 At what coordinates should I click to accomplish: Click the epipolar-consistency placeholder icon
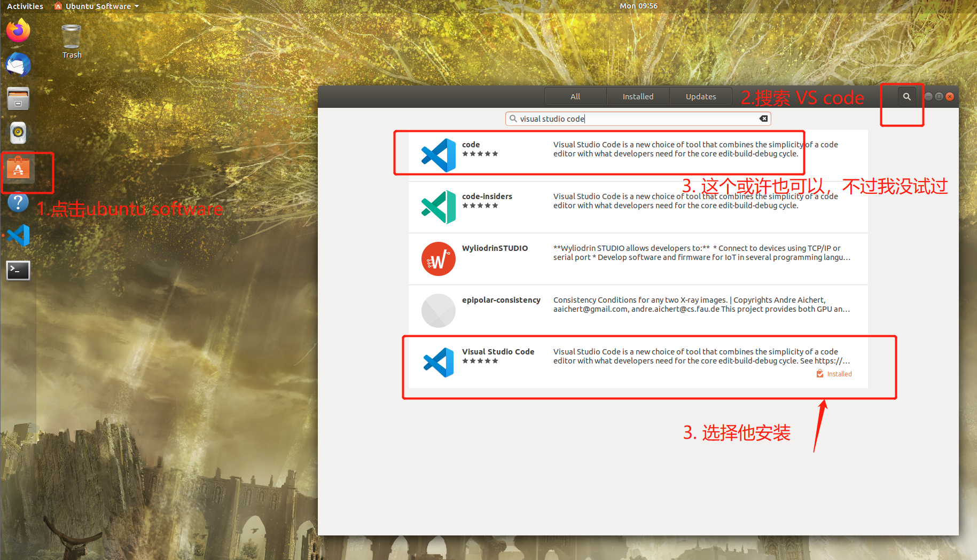438,311
